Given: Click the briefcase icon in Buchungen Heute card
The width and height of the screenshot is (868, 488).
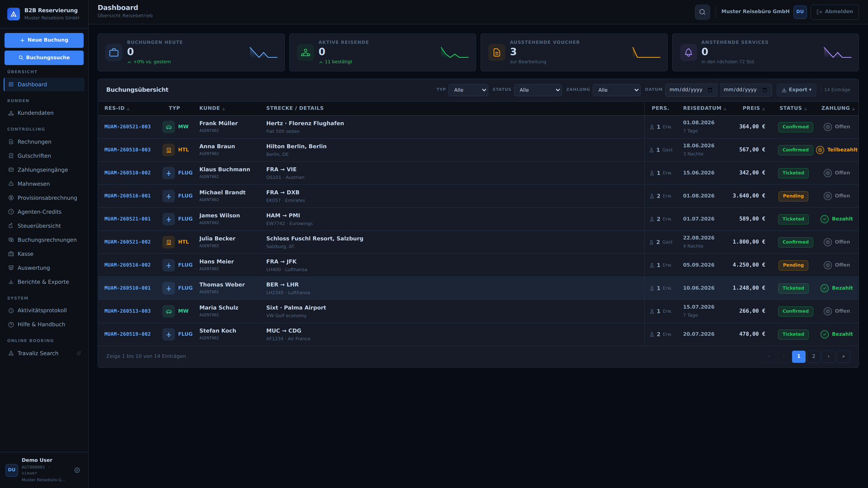Looking at the screenshot, I should click(114, 52).
